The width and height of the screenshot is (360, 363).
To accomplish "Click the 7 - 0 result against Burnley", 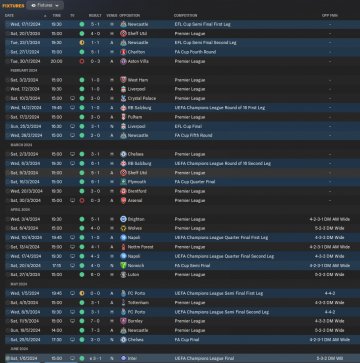I will point(95,321).
